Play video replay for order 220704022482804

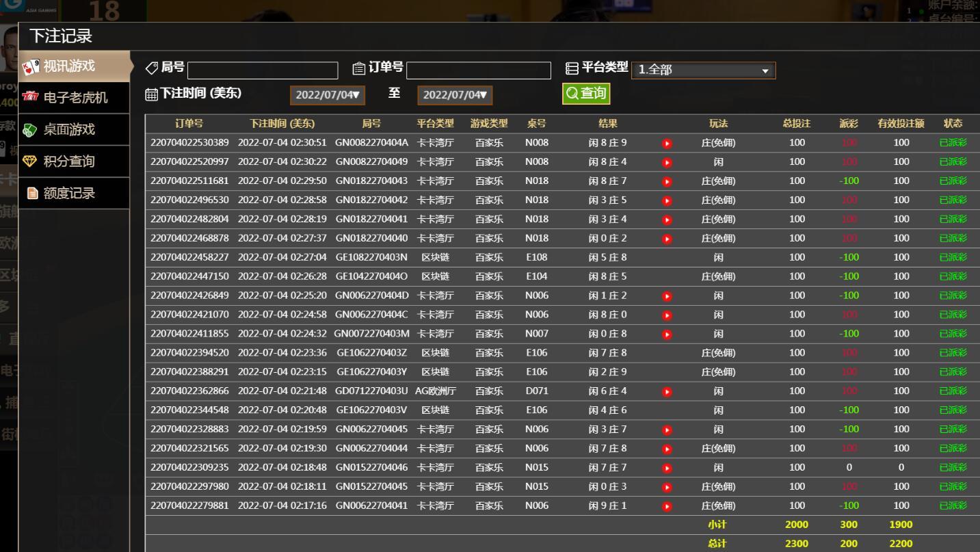(667, 220)
